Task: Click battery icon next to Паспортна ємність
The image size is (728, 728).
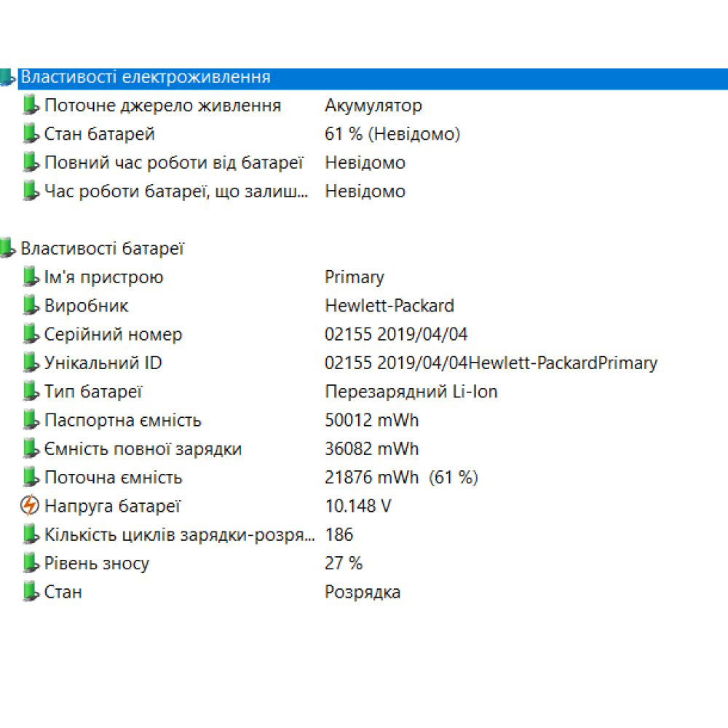Action: click(x=30, y=420)
